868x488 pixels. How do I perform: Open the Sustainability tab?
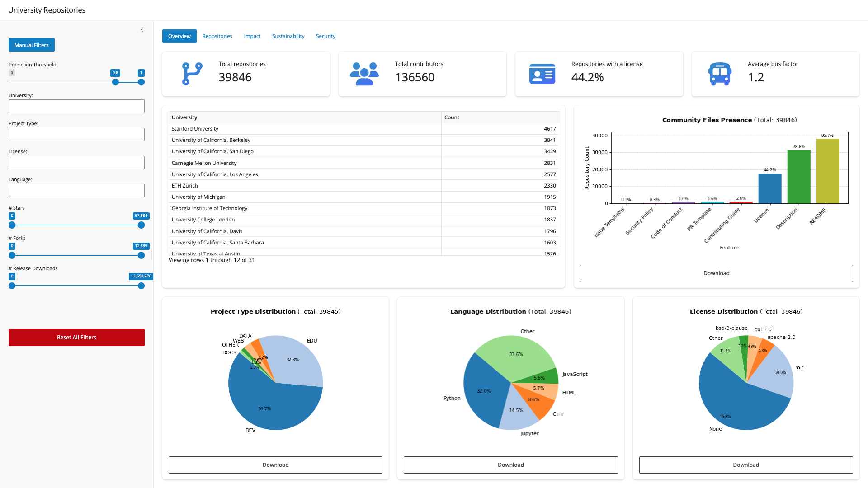[x=288, y=36]
